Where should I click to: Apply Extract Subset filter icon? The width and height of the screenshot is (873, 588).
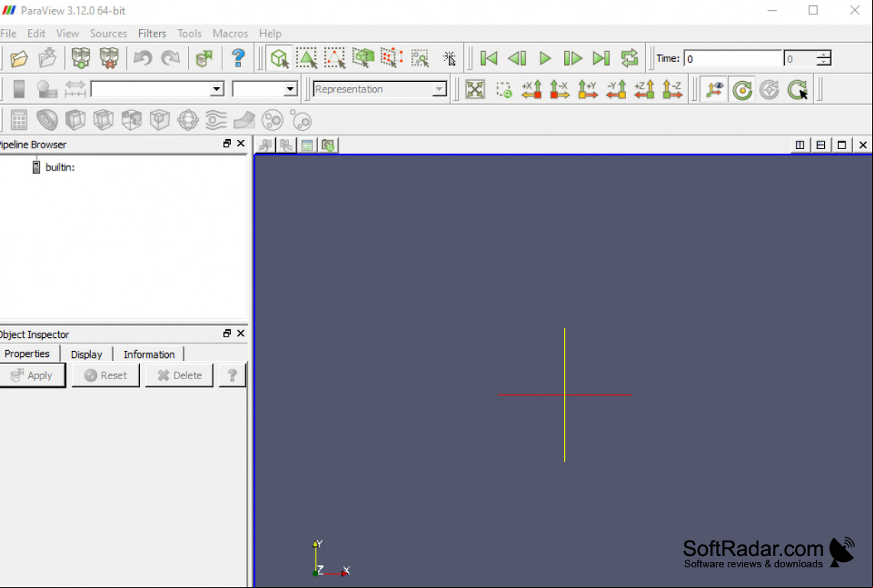coord(160,120)
